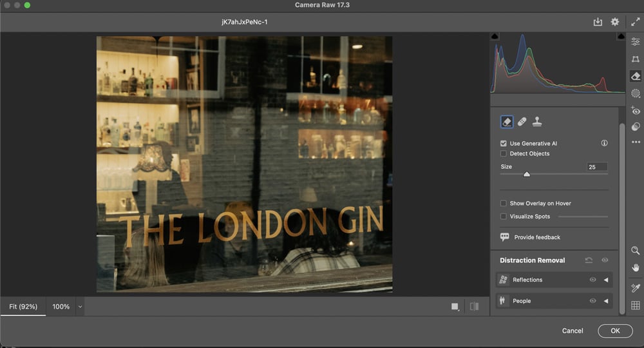
Task: Enable Show Overlay on Hover
Action: point(504,203)
